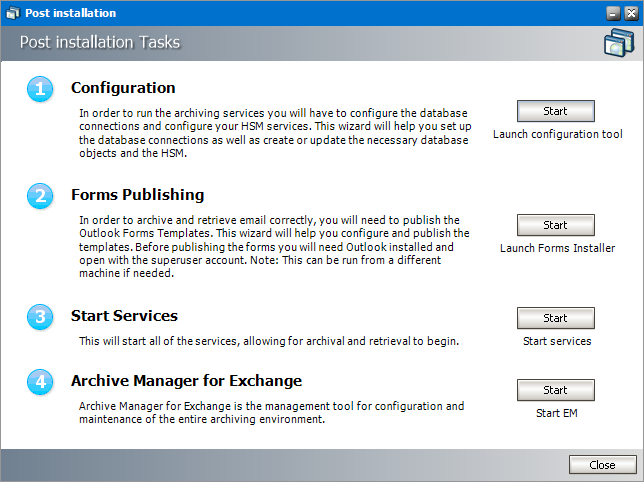
Task: Click the step 2 Forms Publishing circle icon
Action: [40, 196]
